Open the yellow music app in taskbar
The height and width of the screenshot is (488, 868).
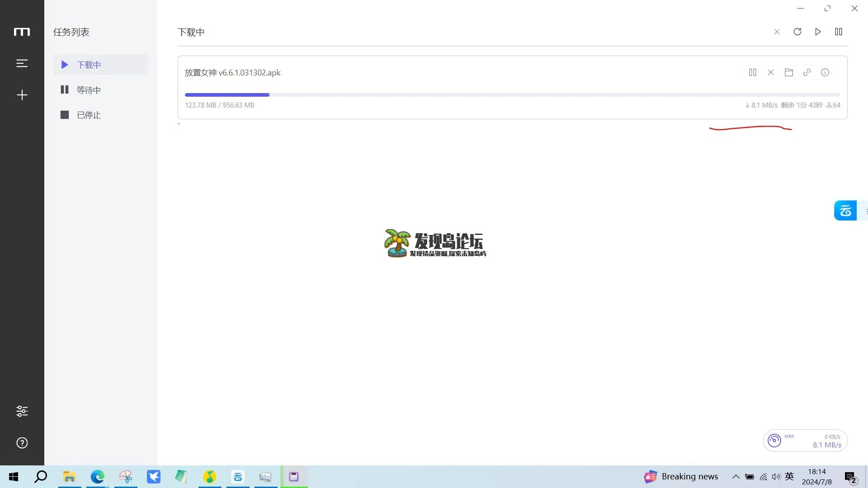(x=209, y=477)
